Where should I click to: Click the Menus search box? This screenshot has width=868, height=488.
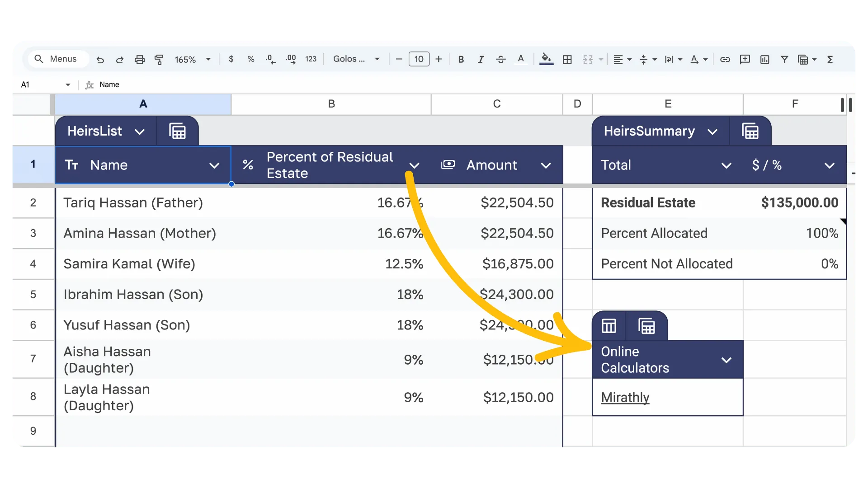pos(59,59)
